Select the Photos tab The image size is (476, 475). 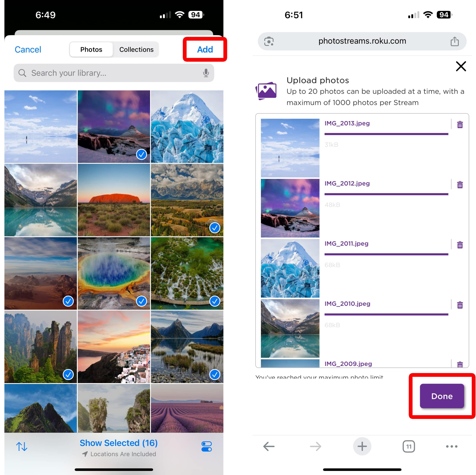tap(91, 49)
